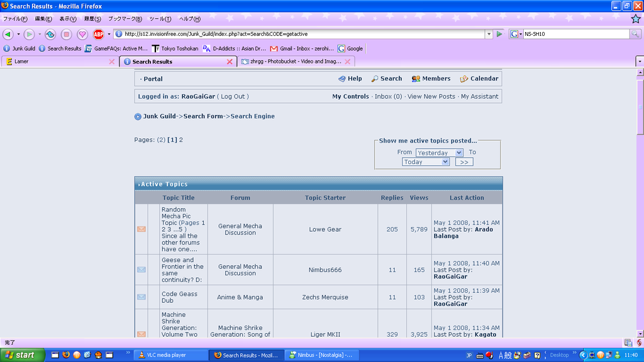Open the address bar history dropdown arrow
Screen dimensions: 644x362
[489, 34]
